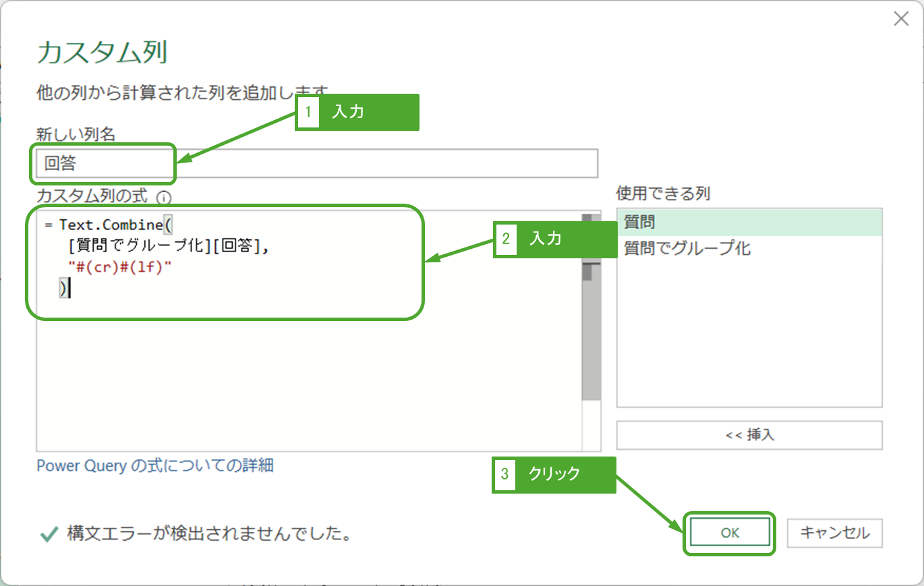924x586 pixels.
Task: Focus the 新しい列名 field containing 回答
Action: pyautogui.click(x=317, y=164)
